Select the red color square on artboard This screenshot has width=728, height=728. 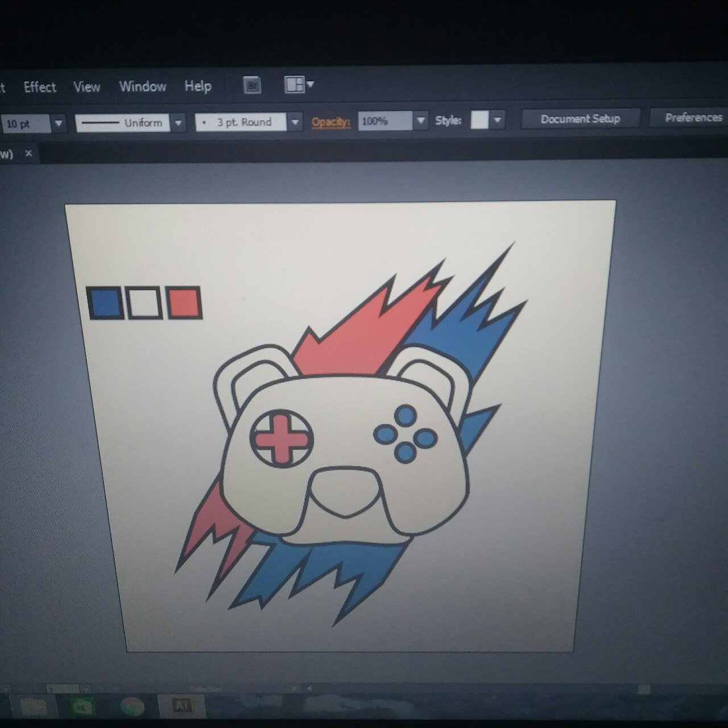[184, 303]
